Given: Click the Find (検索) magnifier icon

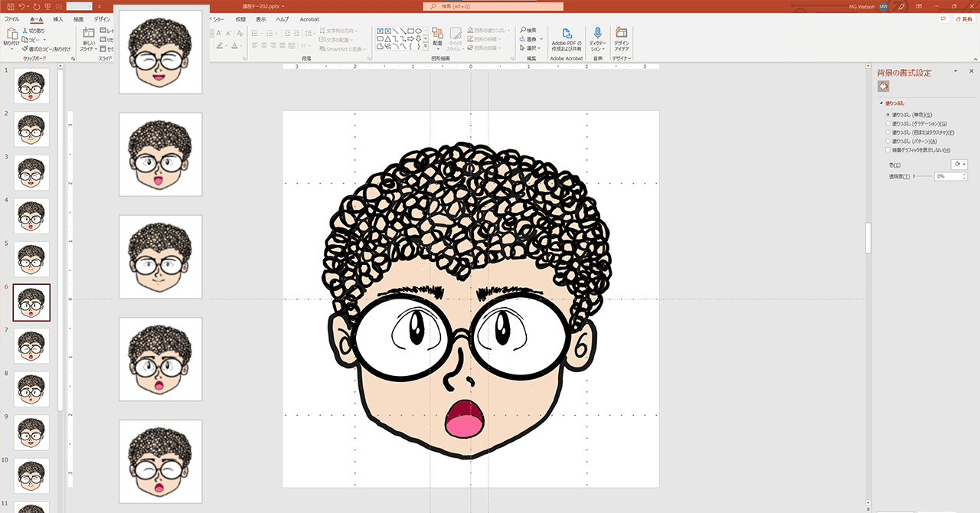Looking at the screenshot, I should (521, 30).
